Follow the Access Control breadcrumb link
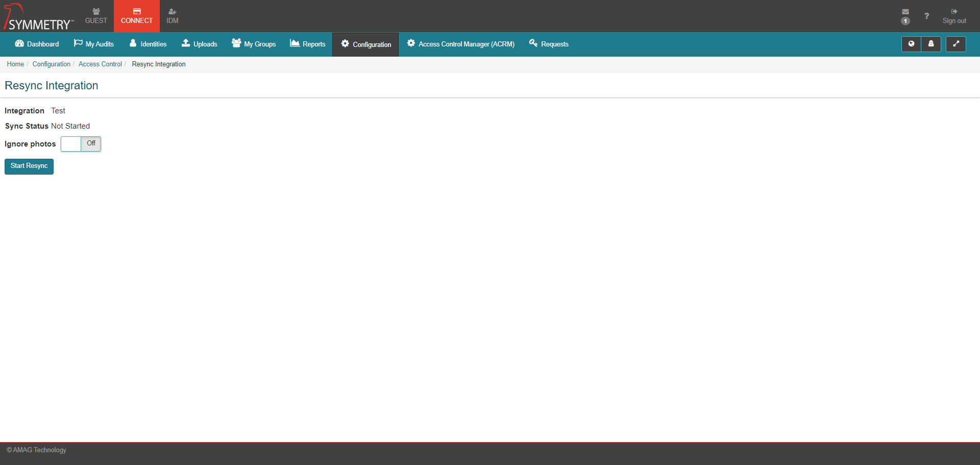 pos(100,64)
